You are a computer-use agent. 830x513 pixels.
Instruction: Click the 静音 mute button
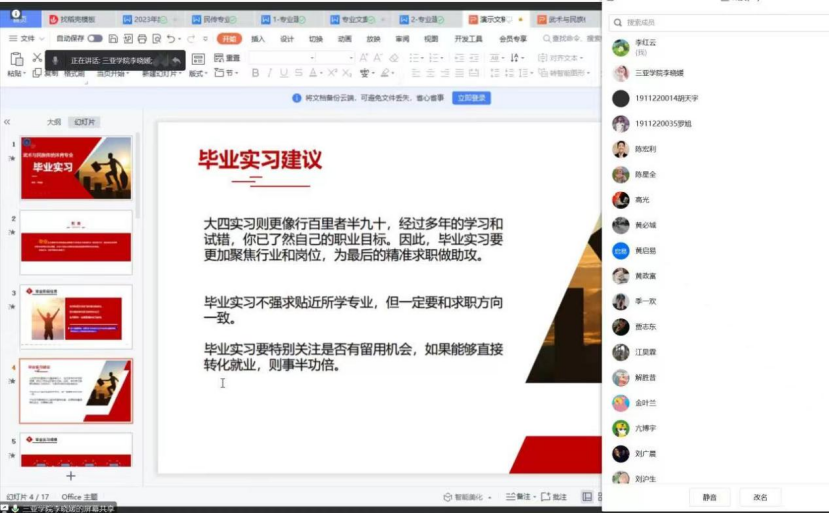[709, 497]
